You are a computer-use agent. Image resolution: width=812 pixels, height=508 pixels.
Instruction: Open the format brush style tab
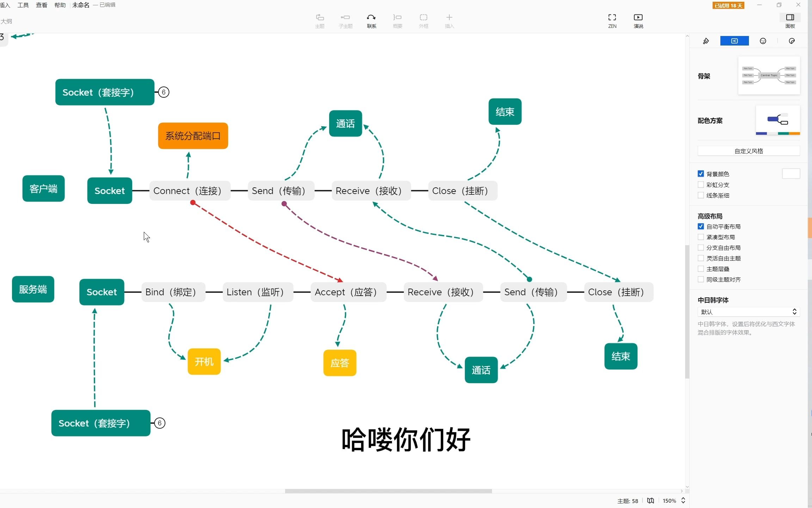(x=706, y=41)
